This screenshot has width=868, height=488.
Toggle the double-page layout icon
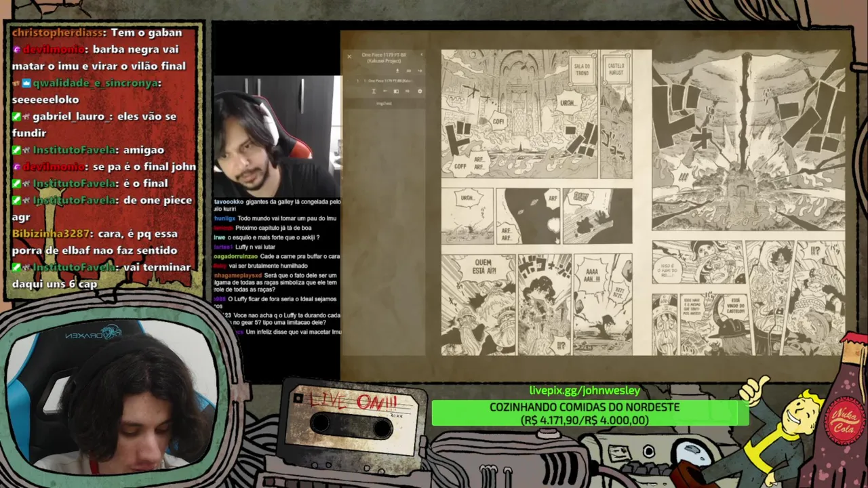(396, 91)
